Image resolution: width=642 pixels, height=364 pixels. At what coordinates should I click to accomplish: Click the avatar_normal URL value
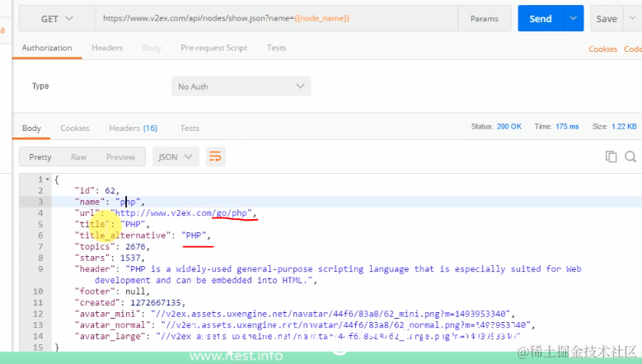point(345,325)
